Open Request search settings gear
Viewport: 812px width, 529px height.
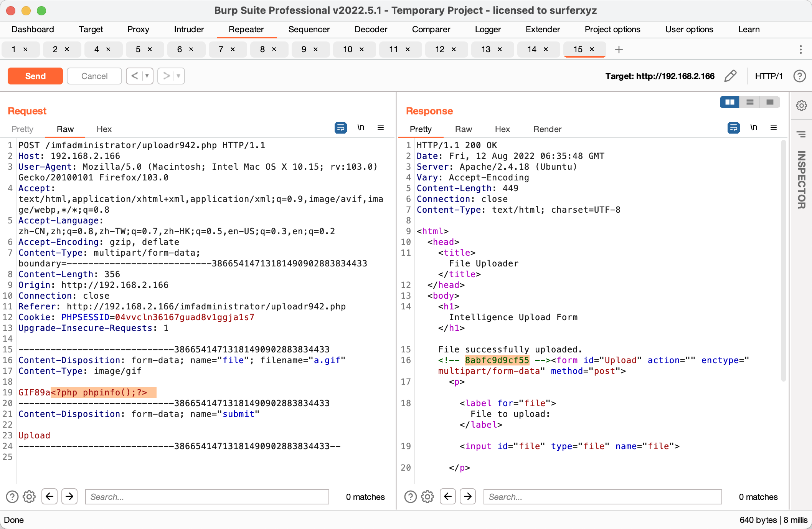point(29,497)
